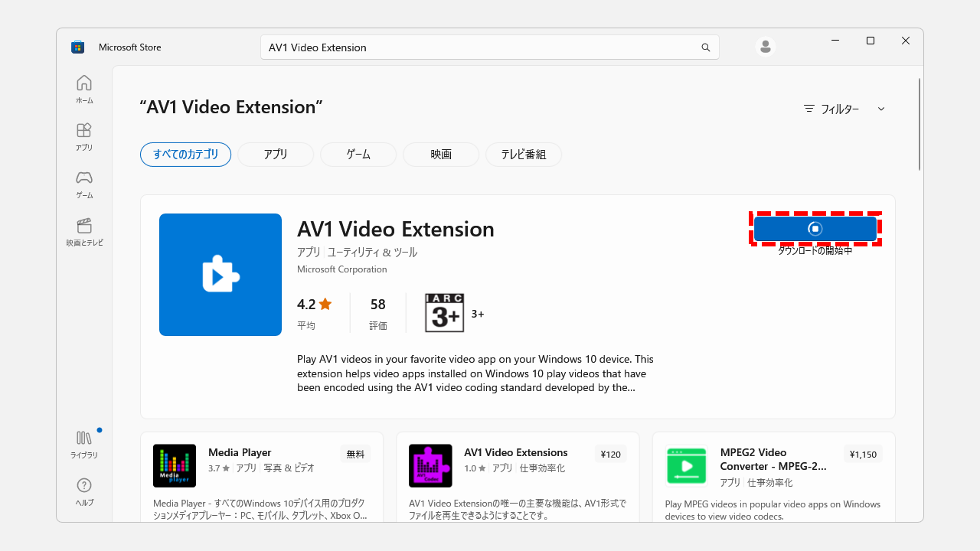This screenshot has width=980, height=551.
Task: Click the Microsoft Store logo icon
Action: coord(77,47)
